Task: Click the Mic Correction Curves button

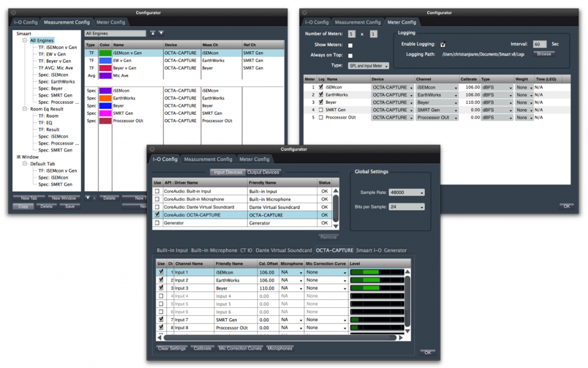Action: click(240, 349)
